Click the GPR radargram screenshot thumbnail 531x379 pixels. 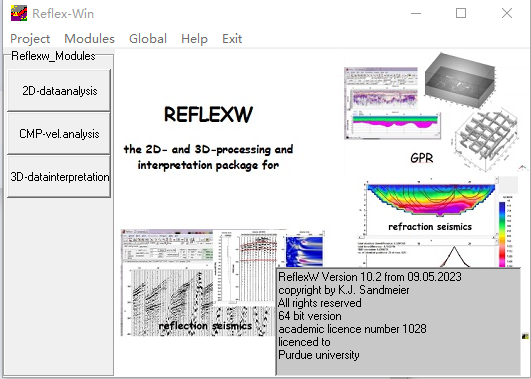coord(392,103)
